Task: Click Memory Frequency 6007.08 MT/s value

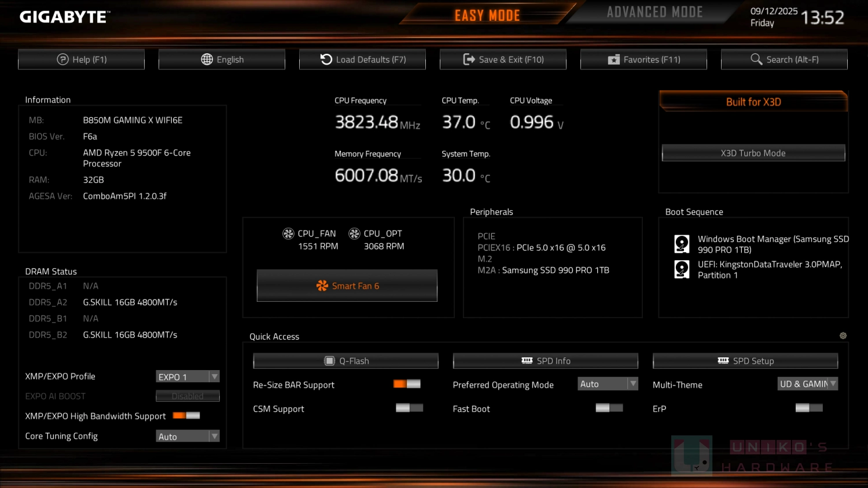Action: click(x=378, y=175)
